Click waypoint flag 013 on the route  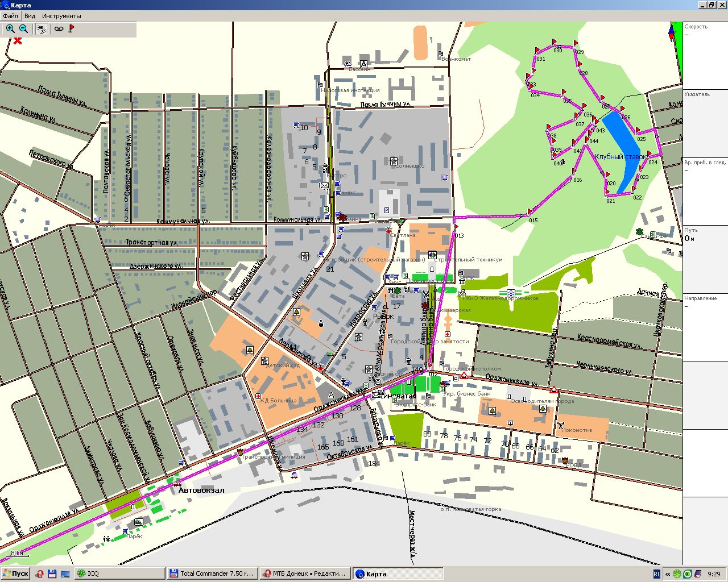tap(456, 228)
